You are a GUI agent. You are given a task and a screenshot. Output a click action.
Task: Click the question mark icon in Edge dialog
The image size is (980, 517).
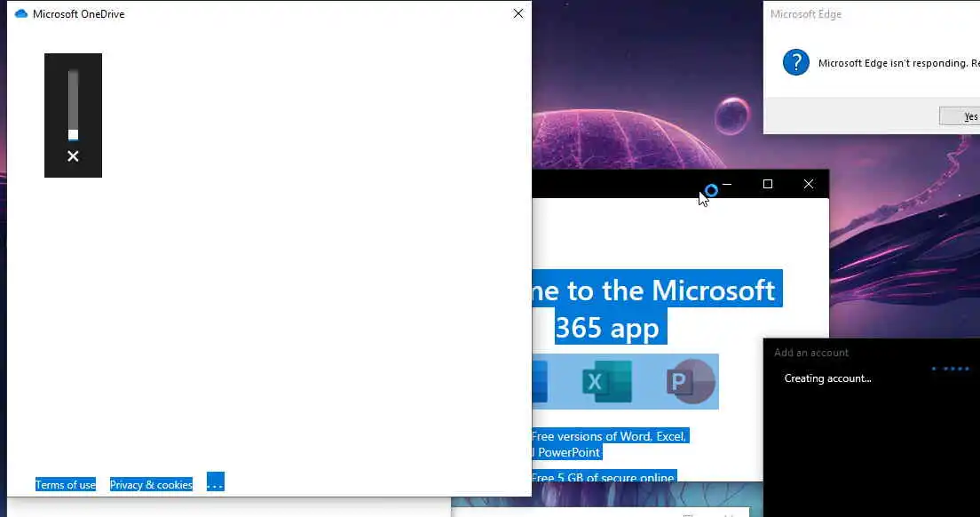click(x=795, y=62)
